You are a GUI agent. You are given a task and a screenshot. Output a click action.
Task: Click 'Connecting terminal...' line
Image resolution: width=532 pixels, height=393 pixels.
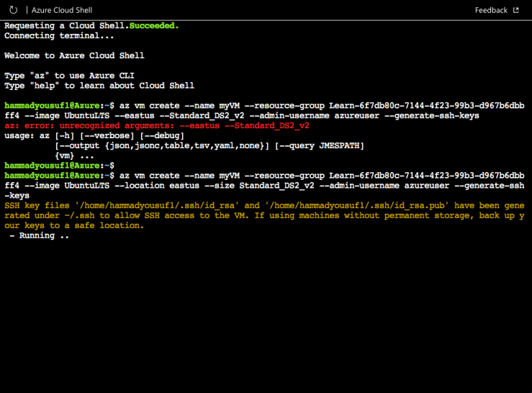[x=59, y=36]
